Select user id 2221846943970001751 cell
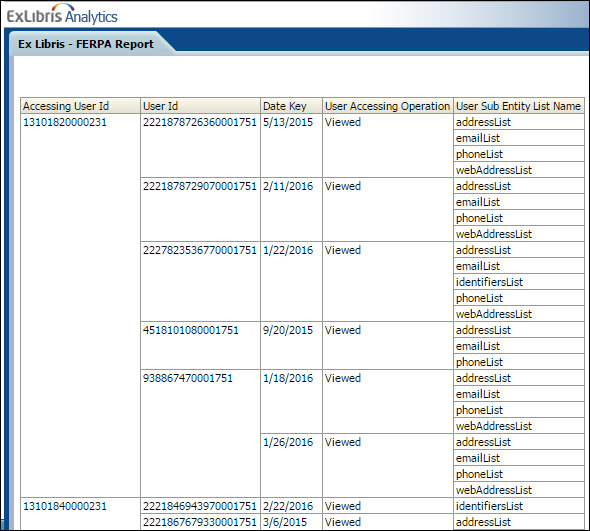Image resolution: width=590 pixels, height=531 pixels. click(201, 506)
